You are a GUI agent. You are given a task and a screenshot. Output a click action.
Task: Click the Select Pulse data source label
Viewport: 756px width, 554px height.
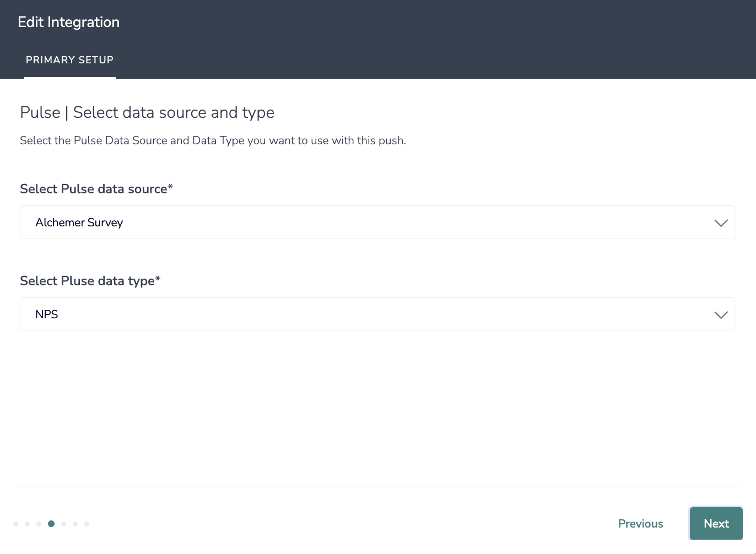tap(96, 189)
